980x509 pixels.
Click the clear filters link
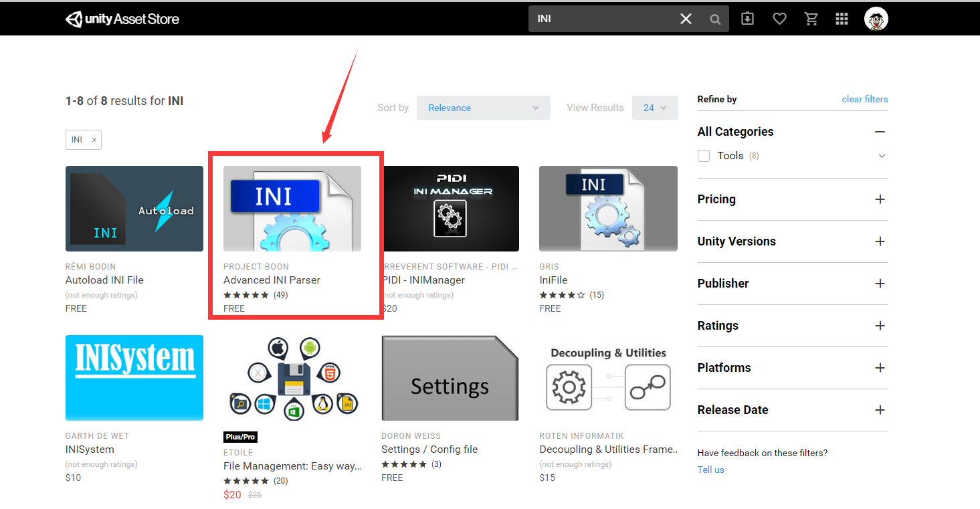point(865,99)
